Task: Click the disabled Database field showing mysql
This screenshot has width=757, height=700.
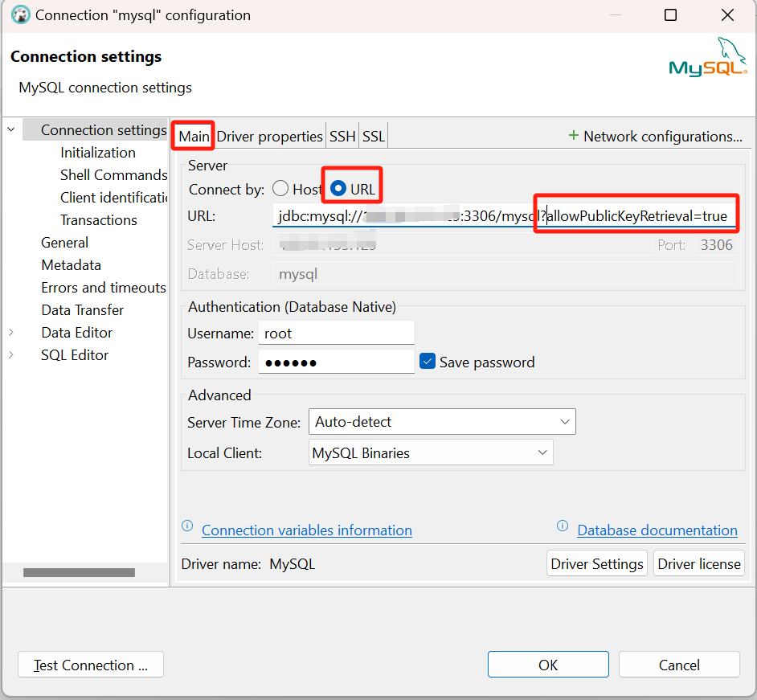Action: [x=505, y=274]
